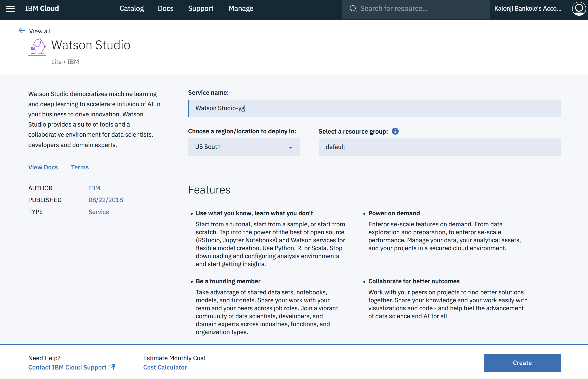Open the Manage menu item
Viewport: 588px width, 379px height.
pos(241,9)
